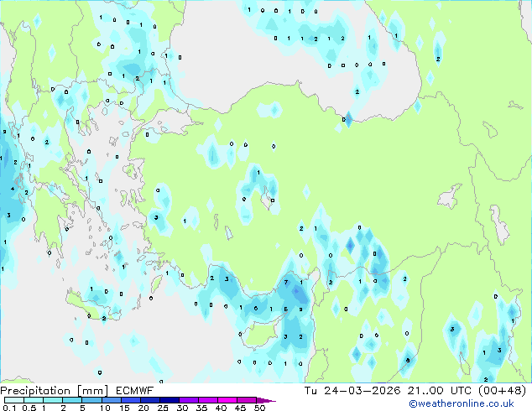Click the legend value '35' label
The width and height of the screenshot is (532, 411).
pos(201,408)
